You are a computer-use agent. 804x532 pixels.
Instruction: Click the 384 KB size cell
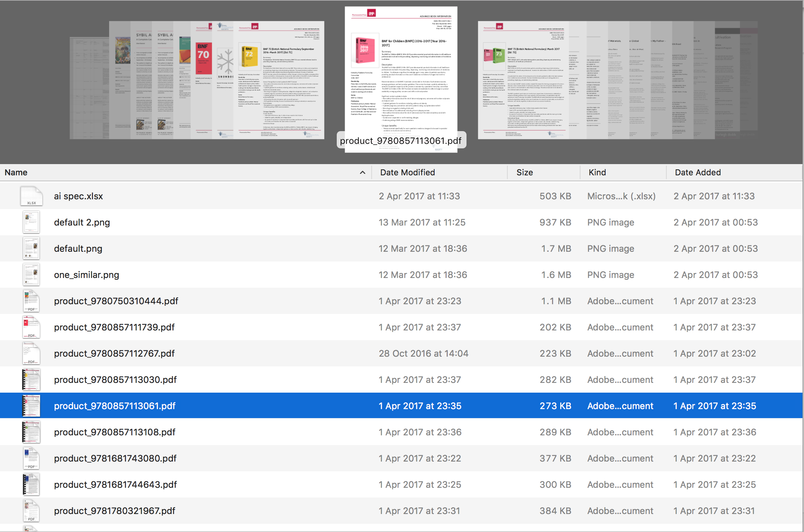(x=555, y=511)
